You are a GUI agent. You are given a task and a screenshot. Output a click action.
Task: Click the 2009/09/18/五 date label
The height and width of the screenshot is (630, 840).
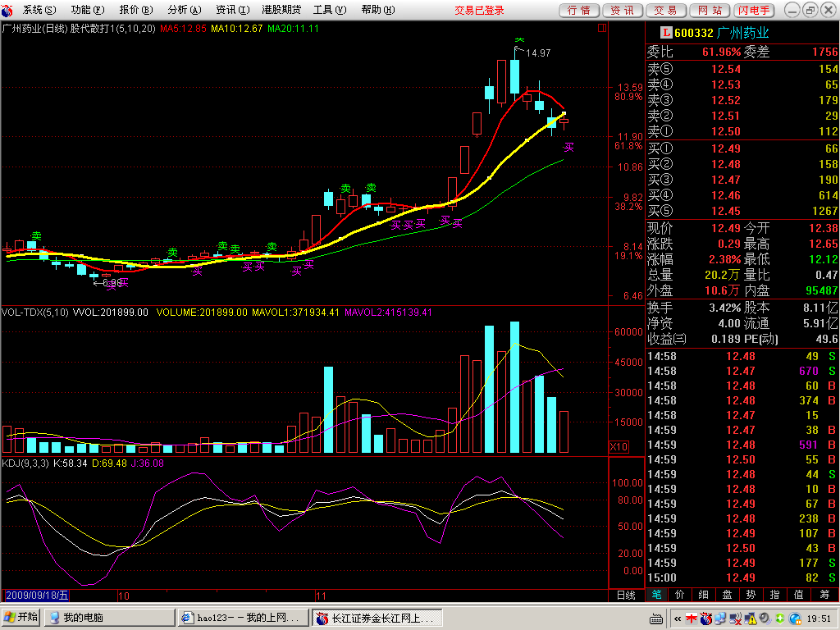37,596
